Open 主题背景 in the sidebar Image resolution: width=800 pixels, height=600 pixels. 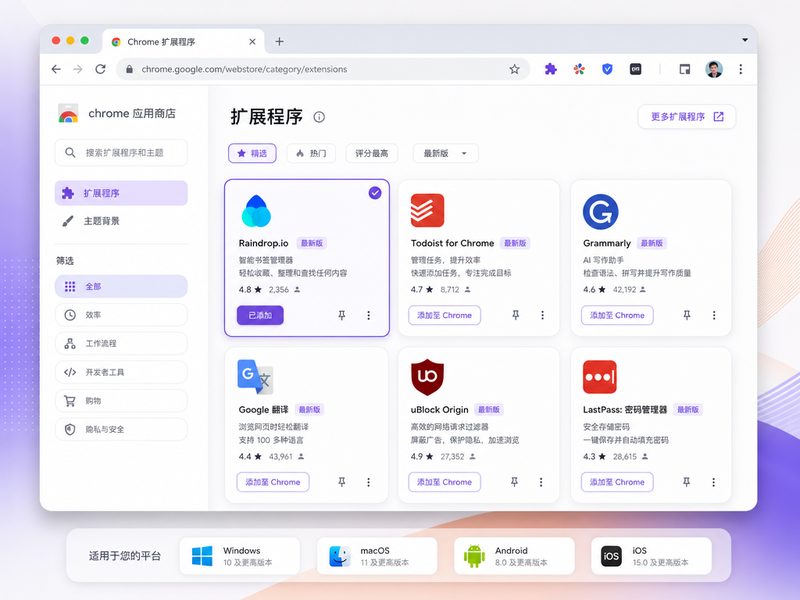(x=121, y=221)
